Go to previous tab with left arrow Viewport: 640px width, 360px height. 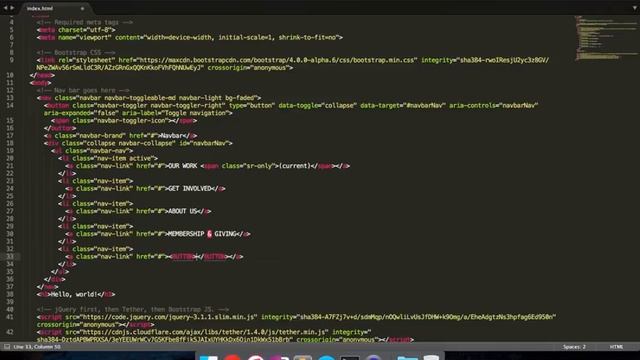(5, 8)
